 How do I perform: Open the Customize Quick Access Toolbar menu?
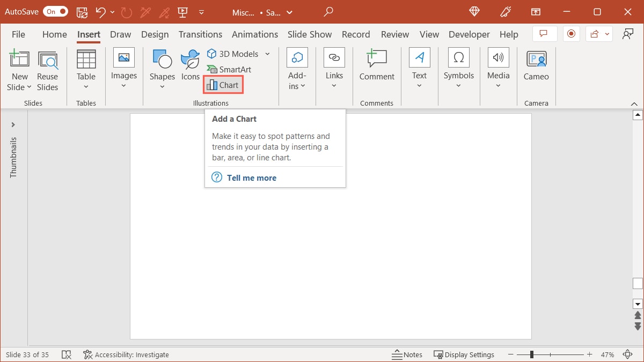(201, 12)
